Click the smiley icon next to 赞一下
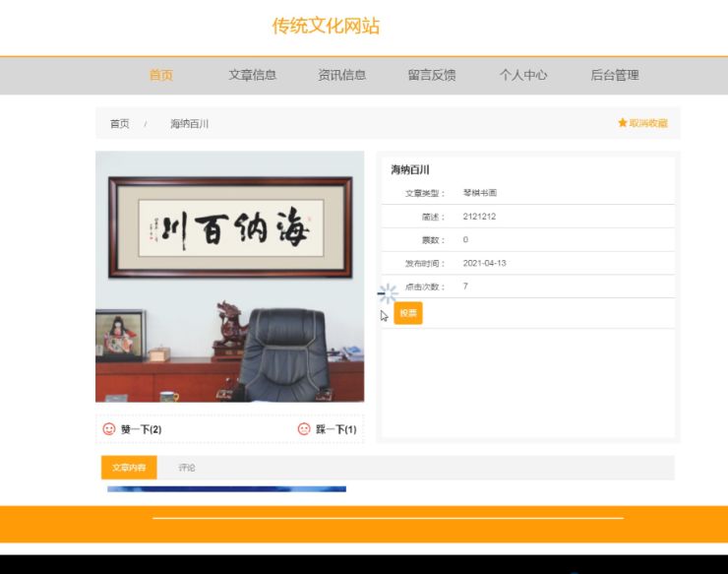Image resolution: width=728 pixels, height=574 pixels. [x=109, y=429]
